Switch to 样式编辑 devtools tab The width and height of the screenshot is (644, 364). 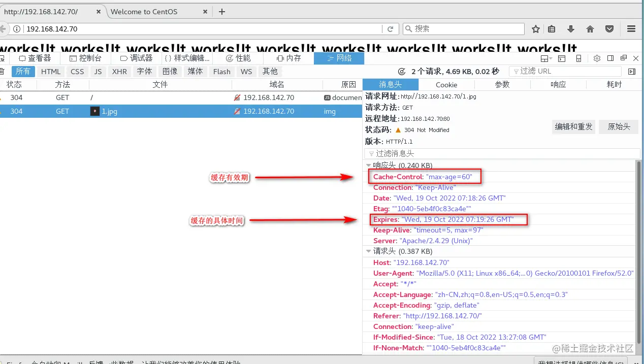point(187,58)
